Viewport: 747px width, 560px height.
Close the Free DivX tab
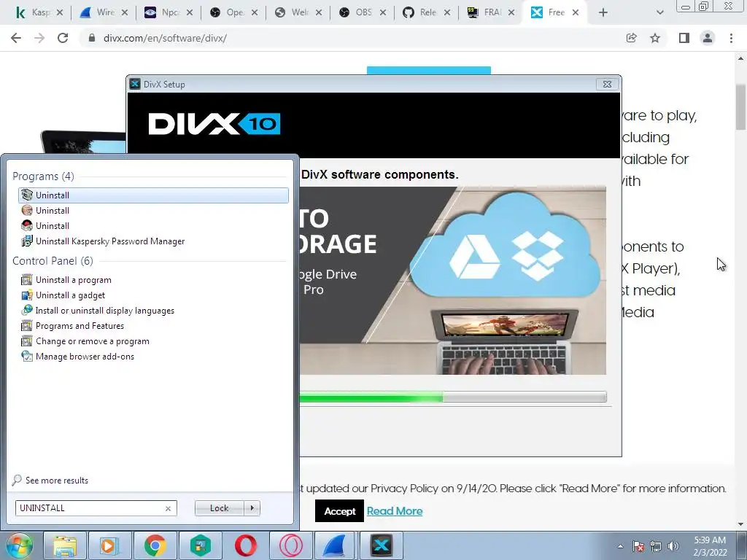(x=576, y=13)
